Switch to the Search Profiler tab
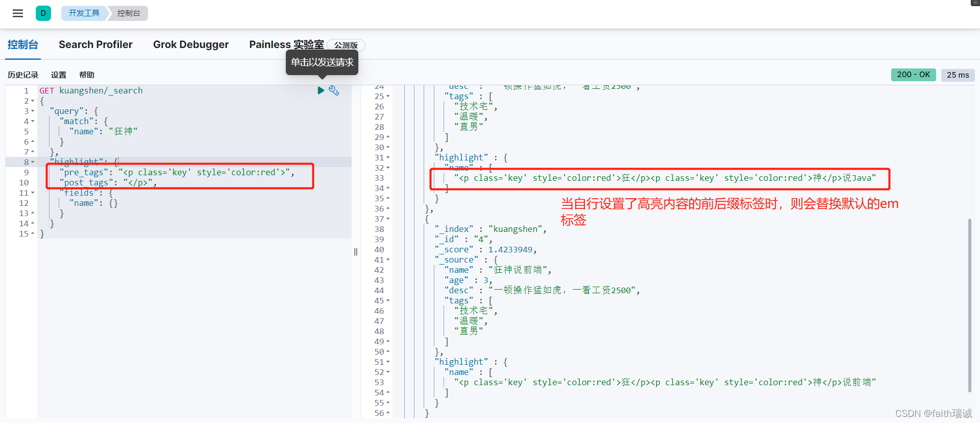 (x=95, y=44)
